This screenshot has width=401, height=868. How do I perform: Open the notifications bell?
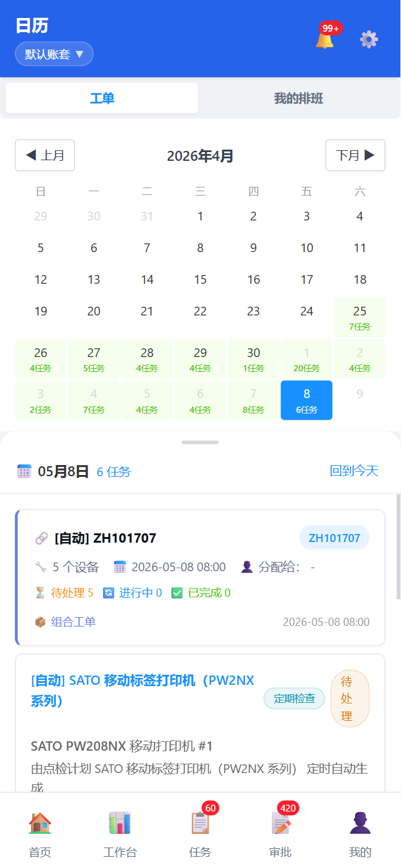(x=325, y=40)
